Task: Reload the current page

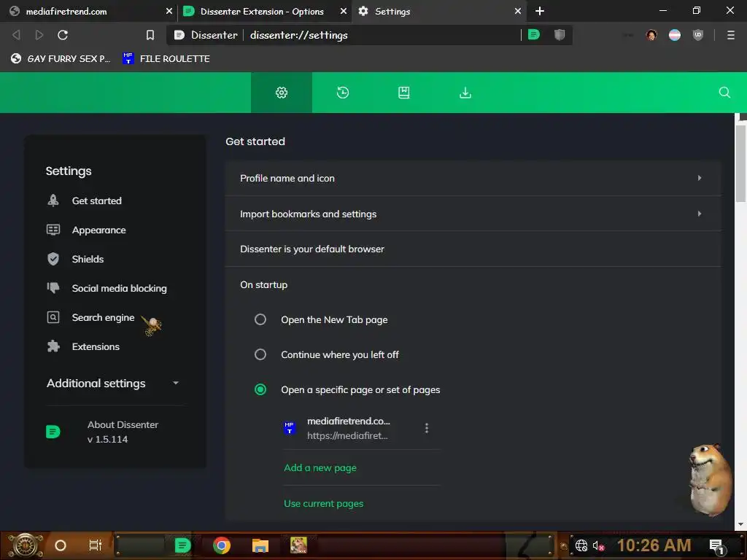Action: 63,35
